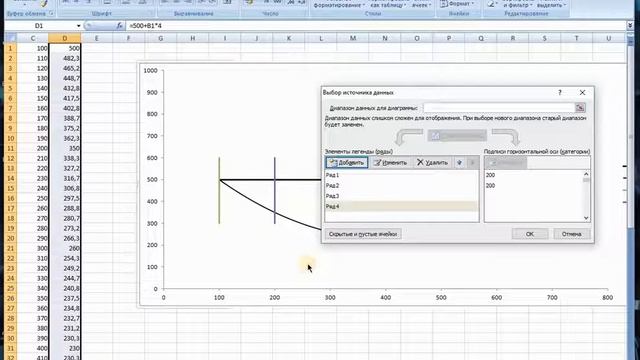Viewport: 640px width, 360px height.
Task: Click the Edit series button (Изменить) under legend entries
Action: pos(390,162)
